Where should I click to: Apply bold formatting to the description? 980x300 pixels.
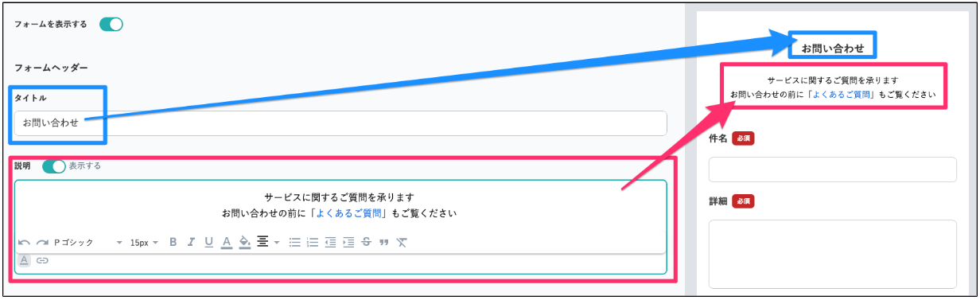pyautogui.click(x=173, y=242)
